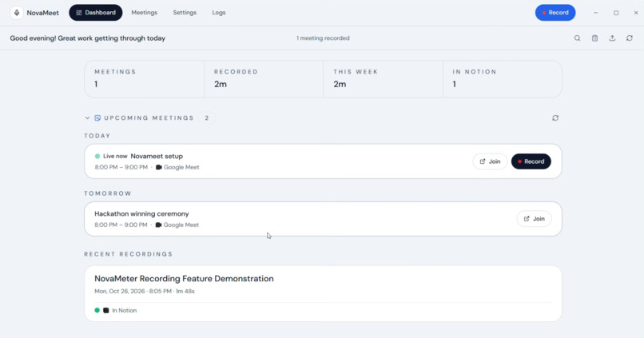644x338 pixels.
Task: Refresh the upcoming meetings list
Action: coord(555,118)
